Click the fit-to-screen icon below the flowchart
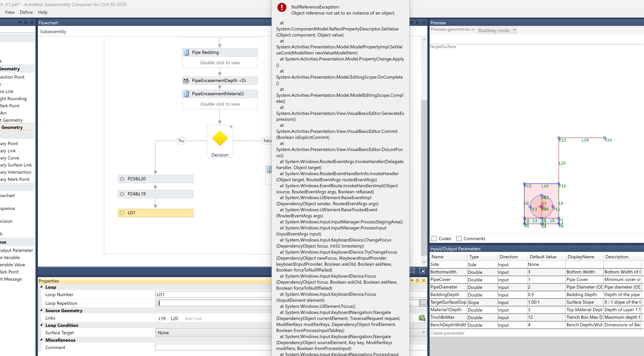Image resolution: width=644 pixels, height=356 pixels. [x=412, y=271]
